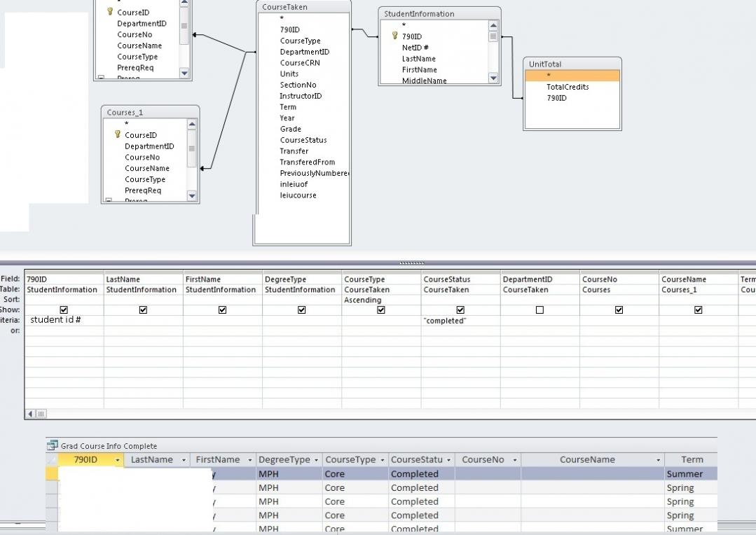Select MiddleName field in StudentInformation

pyautogui.click(x=425, y=81)
